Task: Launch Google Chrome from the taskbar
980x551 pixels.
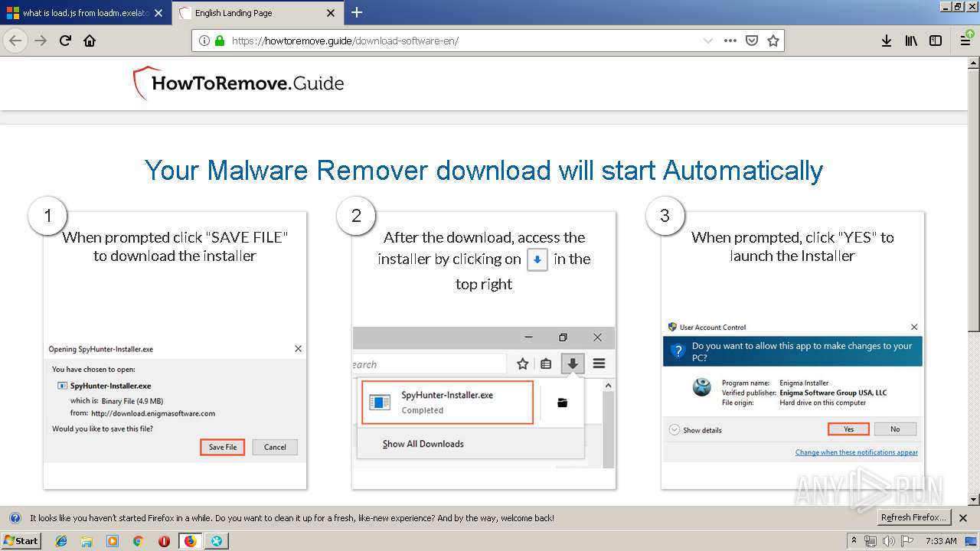Action: pos(138,541)
